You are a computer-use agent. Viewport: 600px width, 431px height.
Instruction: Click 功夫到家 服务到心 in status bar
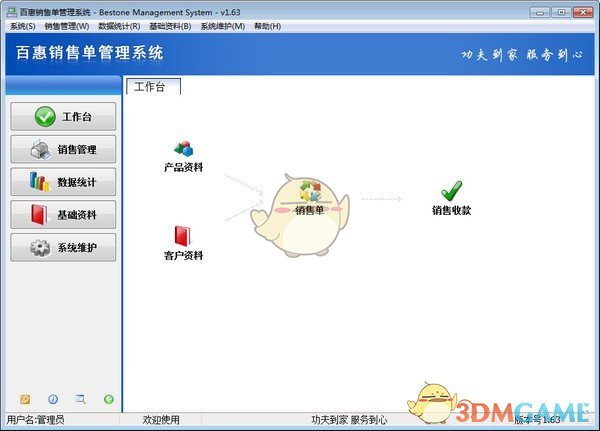pyautogui.click(x=349, y=420)
